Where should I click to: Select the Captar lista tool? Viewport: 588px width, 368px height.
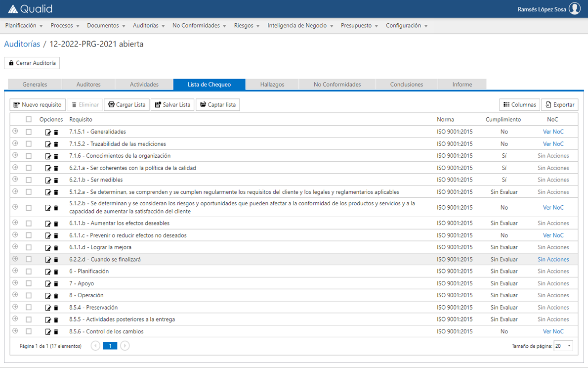tap(217, 104)
